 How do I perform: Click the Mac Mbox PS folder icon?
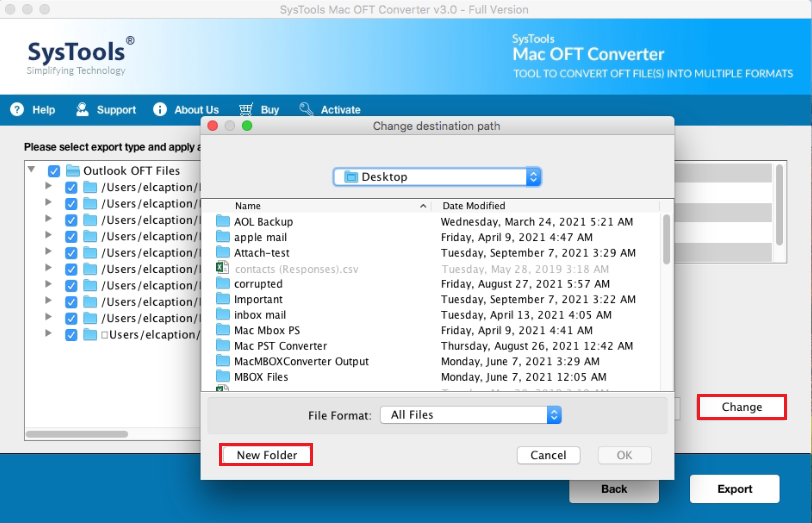(223, 330)
